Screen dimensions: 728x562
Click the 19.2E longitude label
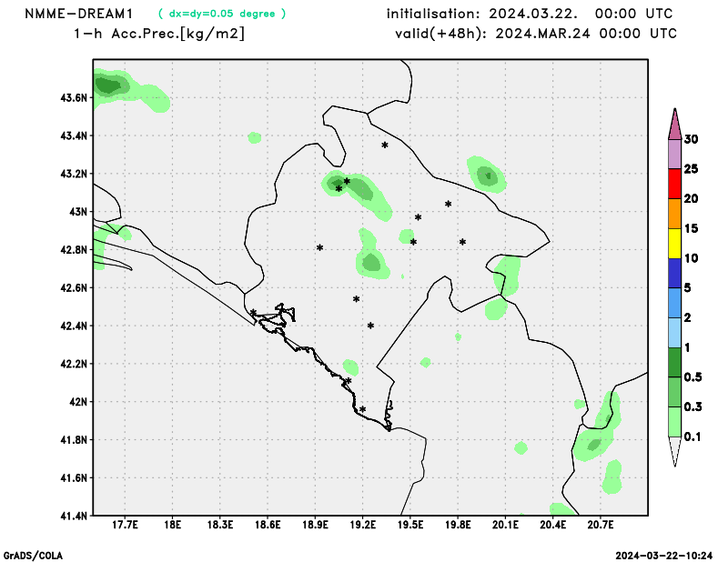pos(362,525)
